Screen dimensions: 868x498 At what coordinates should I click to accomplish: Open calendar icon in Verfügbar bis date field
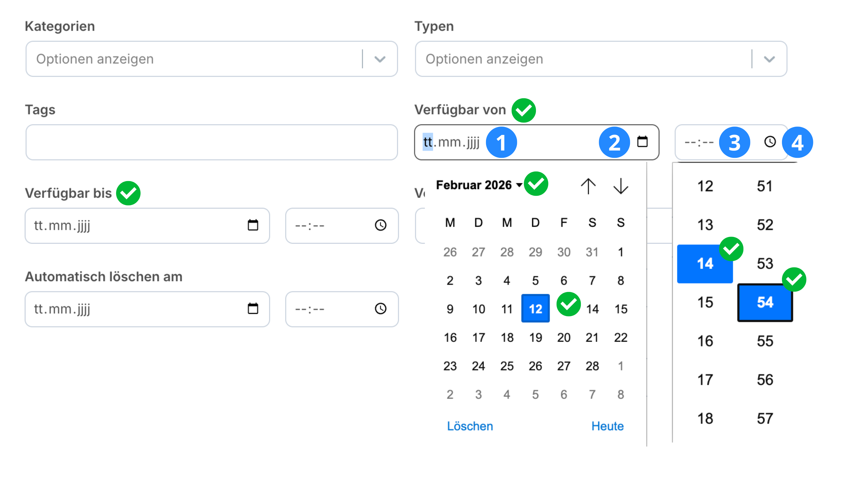pos(253,225)
